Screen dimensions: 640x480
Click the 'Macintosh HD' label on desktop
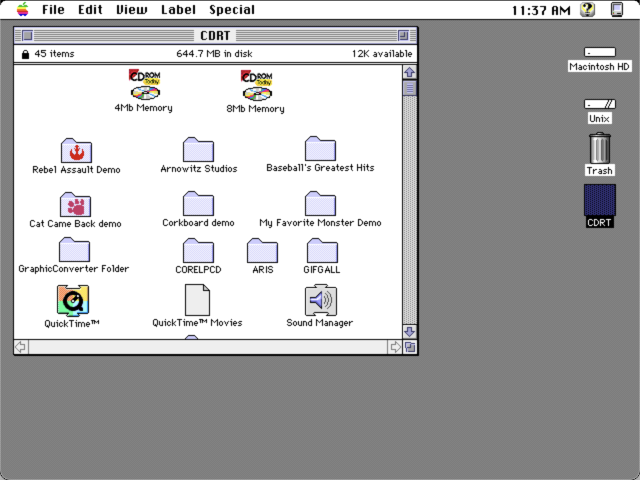coord(600,67)
